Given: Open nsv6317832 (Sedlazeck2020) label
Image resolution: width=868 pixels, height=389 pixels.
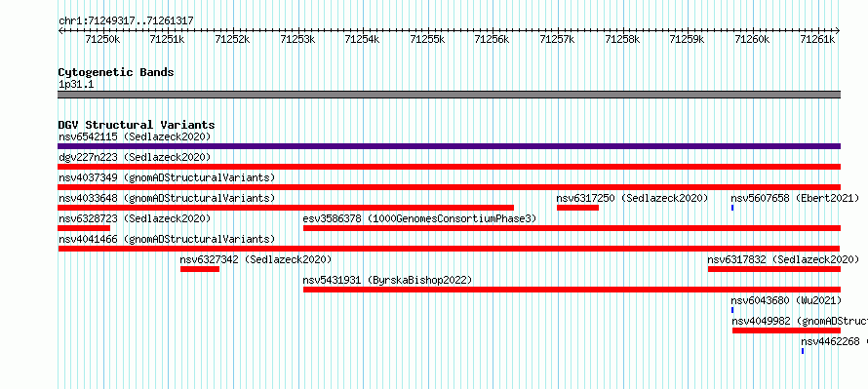Looking at the screenshot, I should [783, 259].
